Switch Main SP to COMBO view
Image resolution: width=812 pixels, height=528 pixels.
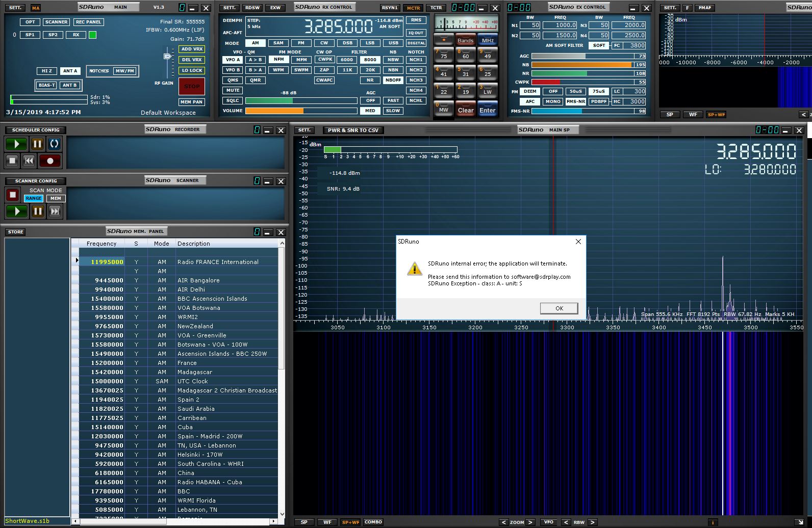pyautogui.click(x=373, y=522)
